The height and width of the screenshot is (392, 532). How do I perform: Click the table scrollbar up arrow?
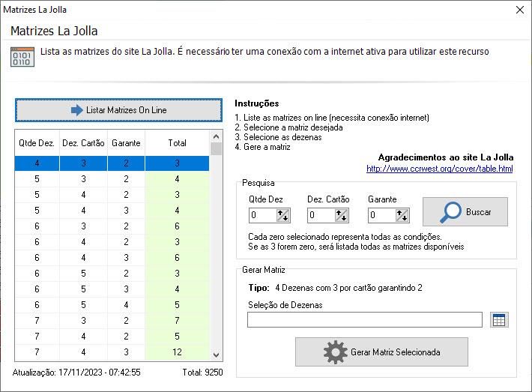[x=216, y=136]
